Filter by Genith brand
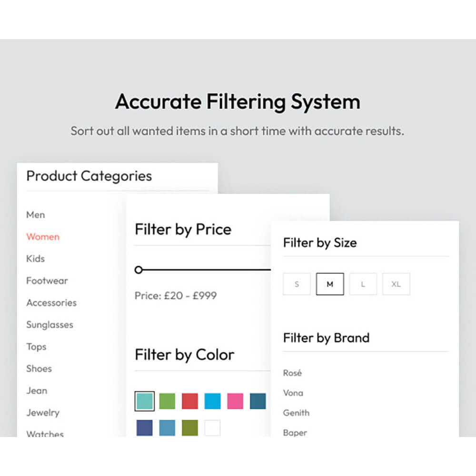This screenshot has width=476, height=476. pos(296,413)
